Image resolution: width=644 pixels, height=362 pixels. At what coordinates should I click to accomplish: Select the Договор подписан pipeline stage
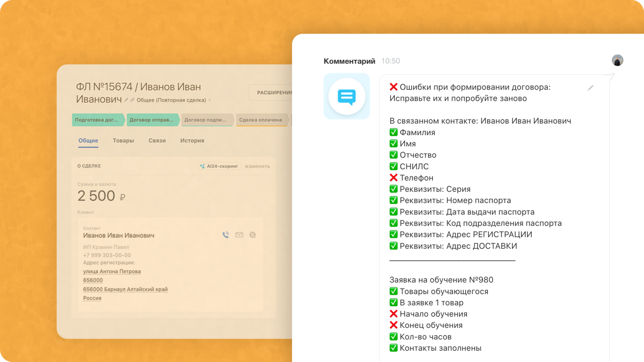[205, 120]
